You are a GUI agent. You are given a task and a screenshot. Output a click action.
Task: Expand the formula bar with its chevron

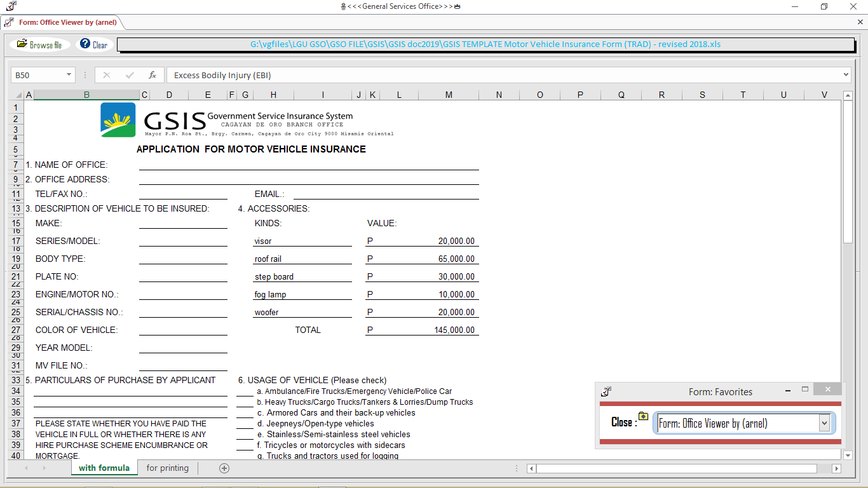846,75
